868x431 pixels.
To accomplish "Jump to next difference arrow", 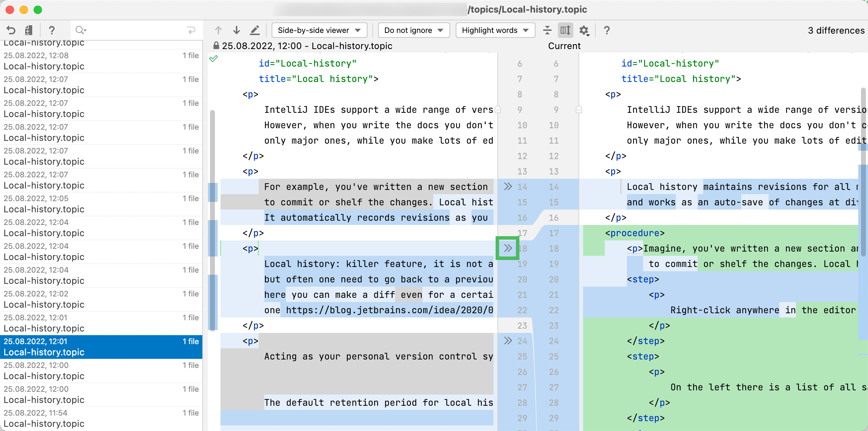I will (237, 30).
